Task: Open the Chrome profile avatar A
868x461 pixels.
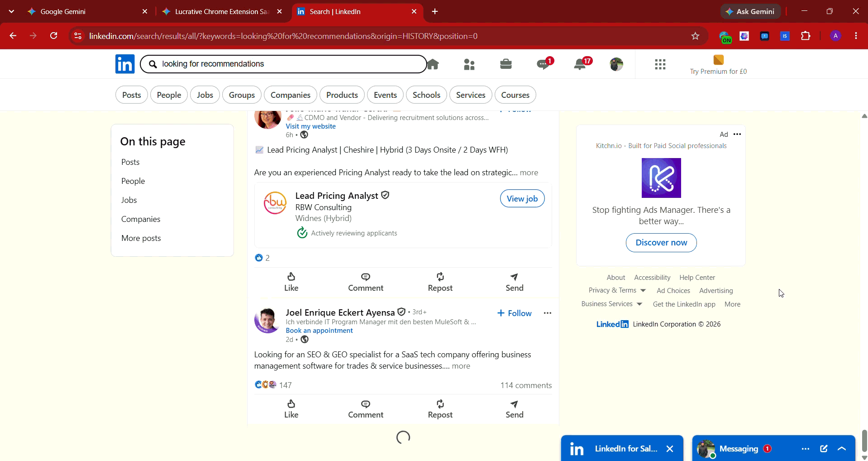Action: 835,36
